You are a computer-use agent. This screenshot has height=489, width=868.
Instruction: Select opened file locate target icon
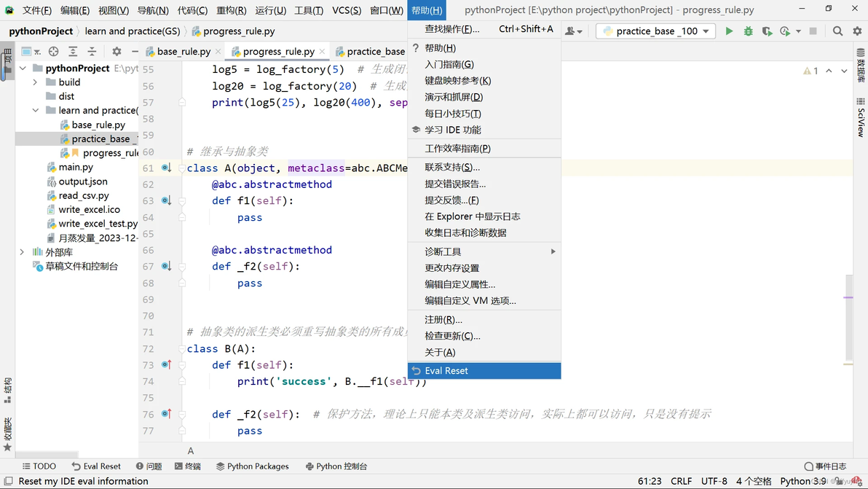pyautogui.click(x=53, y=52)
